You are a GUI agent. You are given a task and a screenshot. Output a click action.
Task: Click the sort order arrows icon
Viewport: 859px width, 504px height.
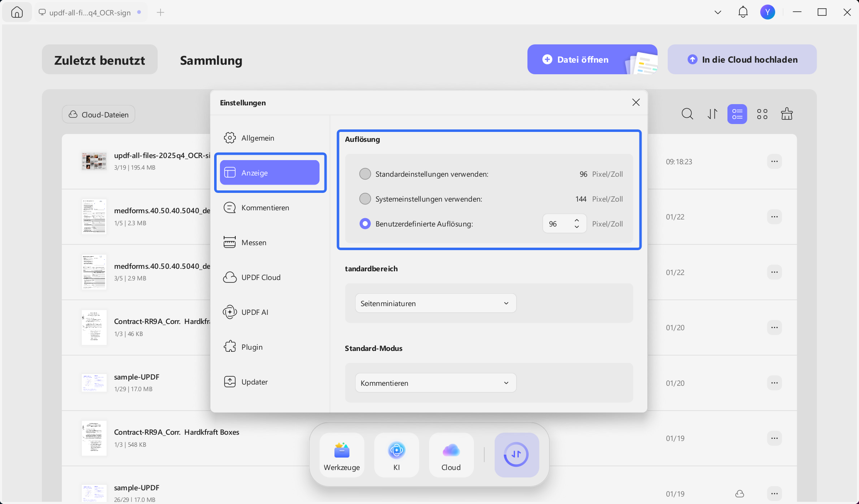click(713, 114)
